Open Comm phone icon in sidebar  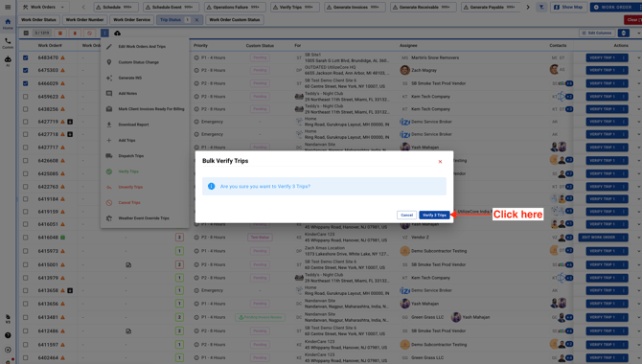[8, 43]
